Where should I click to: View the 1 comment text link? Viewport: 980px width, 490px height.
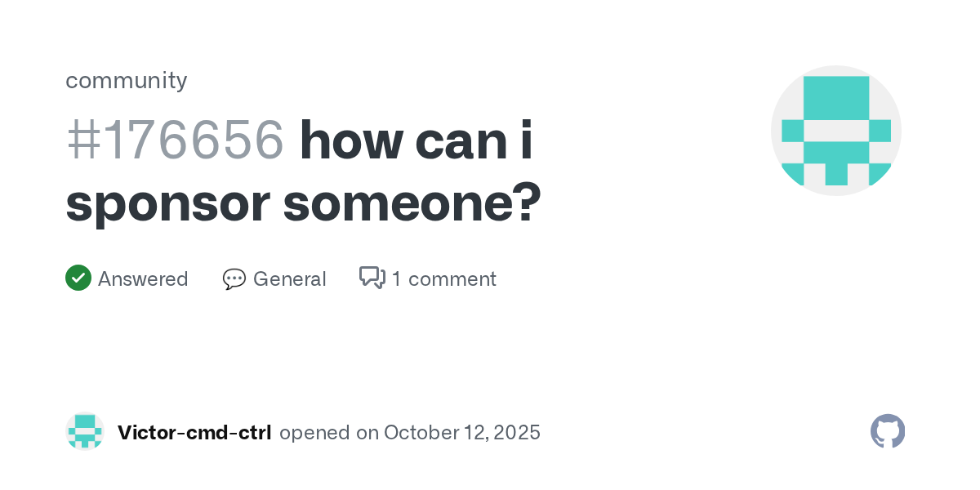click(x=443, y=279)
